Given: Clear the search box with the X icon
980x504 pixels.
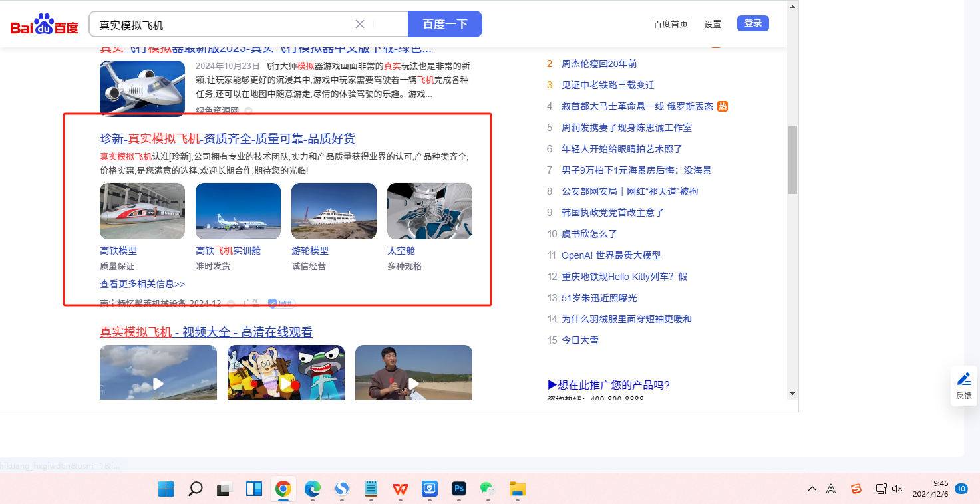Looking at the screenshot, I should coord(360,25).
